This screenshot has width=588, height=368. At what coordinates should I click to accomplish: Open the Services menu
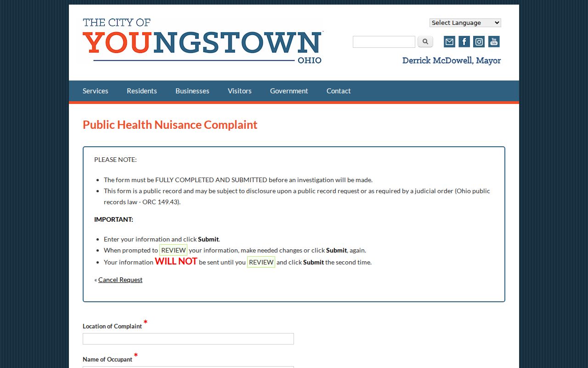96,91
